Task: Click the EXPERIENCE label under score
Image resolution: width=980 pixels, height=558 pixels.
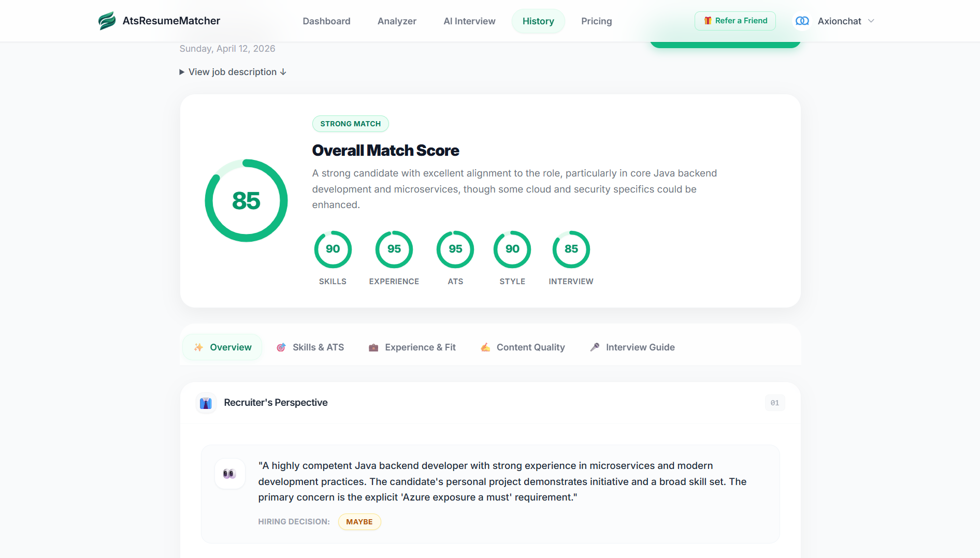Action: [x=394, y=282]
